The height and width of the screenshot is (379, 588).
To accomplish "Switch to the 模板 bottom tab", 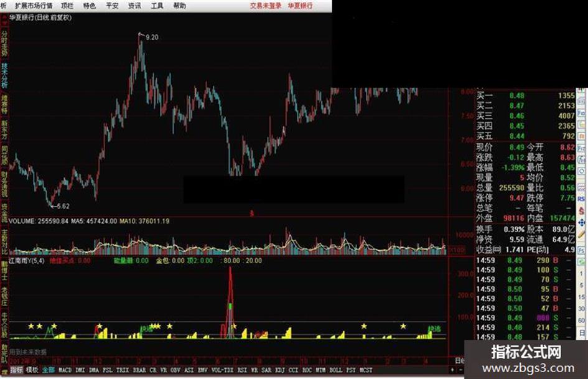I will click(x=32, y=370).
